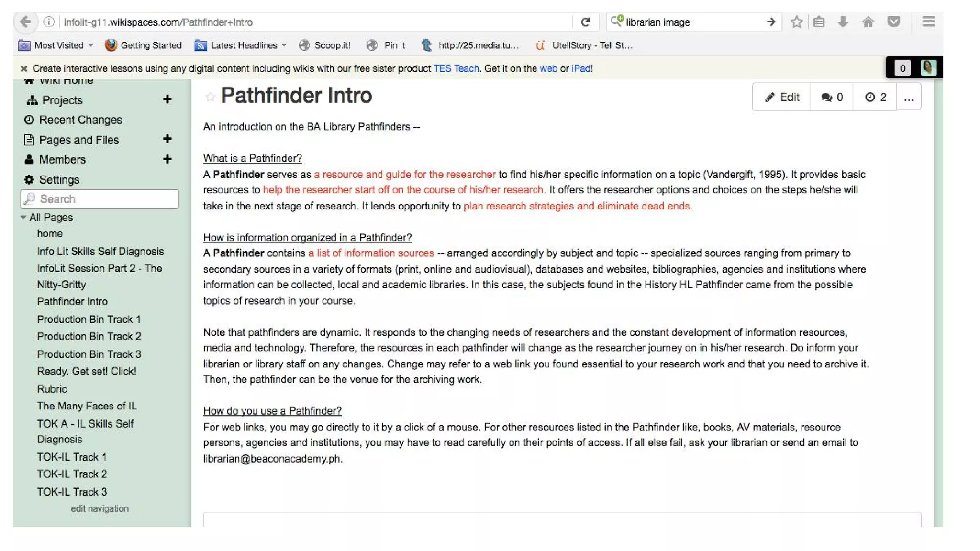The height and width of the screenshot is (551, 980).
Task: Open the hamburger browser menu
Action: click(928, 22)
